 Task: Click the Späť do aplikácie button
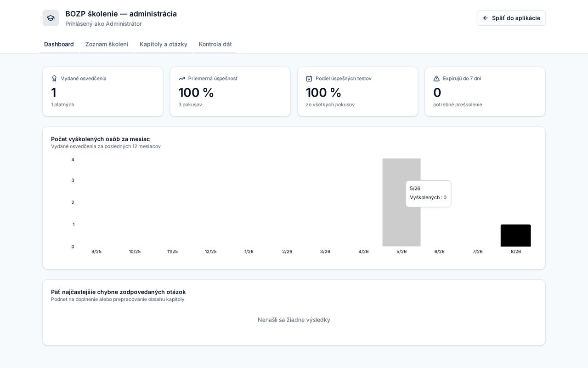pos(511,18)
